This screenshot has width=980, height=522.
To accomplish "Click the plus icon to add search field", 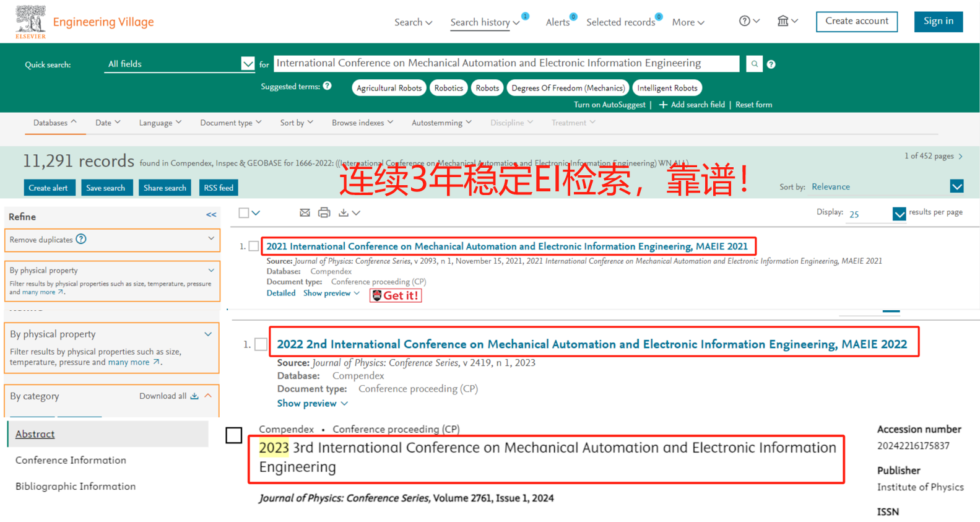I will [663, 105].
